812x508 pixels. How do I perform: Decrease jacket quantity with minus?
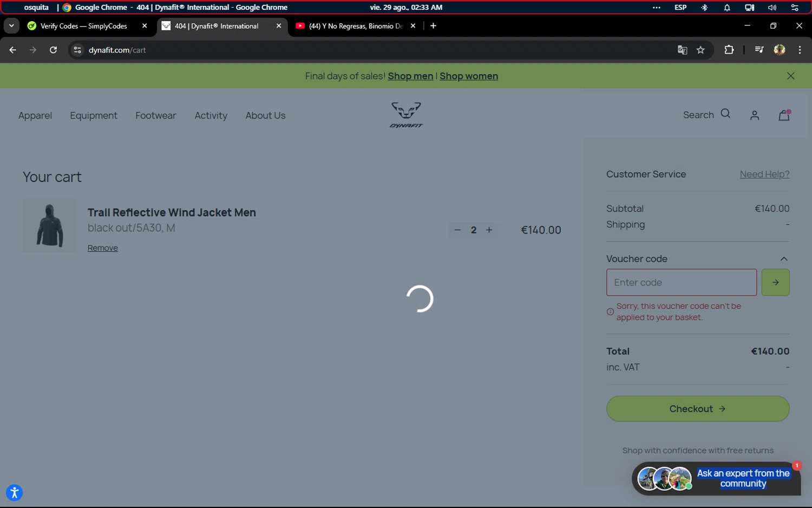[457, 230]
